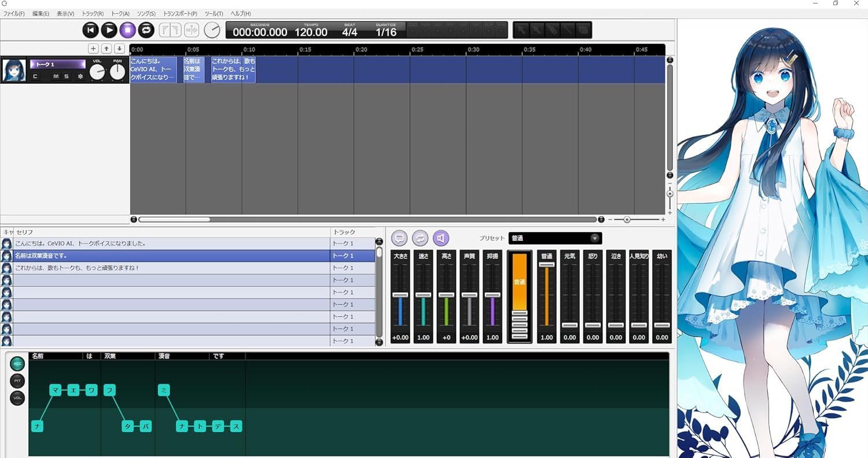Click the QUANTIZE 1/16 value in the display
The height and width of the screenshot is (458, 868).
[386, 32]
